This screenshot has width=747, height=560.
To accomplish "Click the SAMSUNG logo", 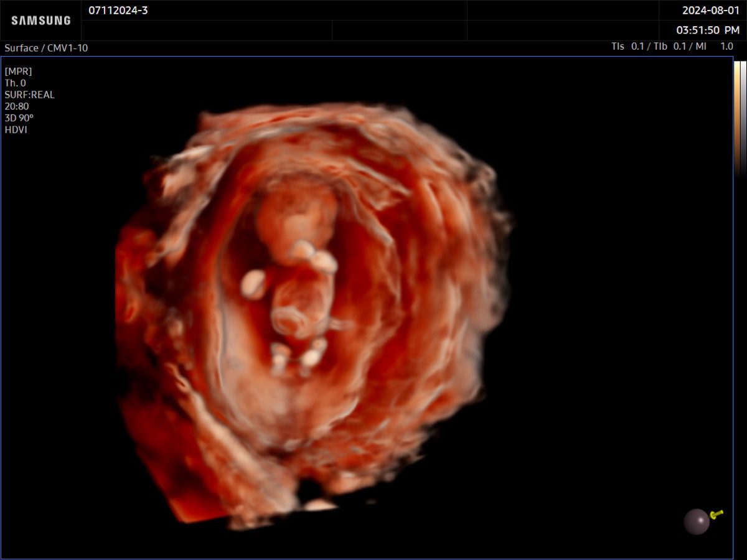I will 41,21.
